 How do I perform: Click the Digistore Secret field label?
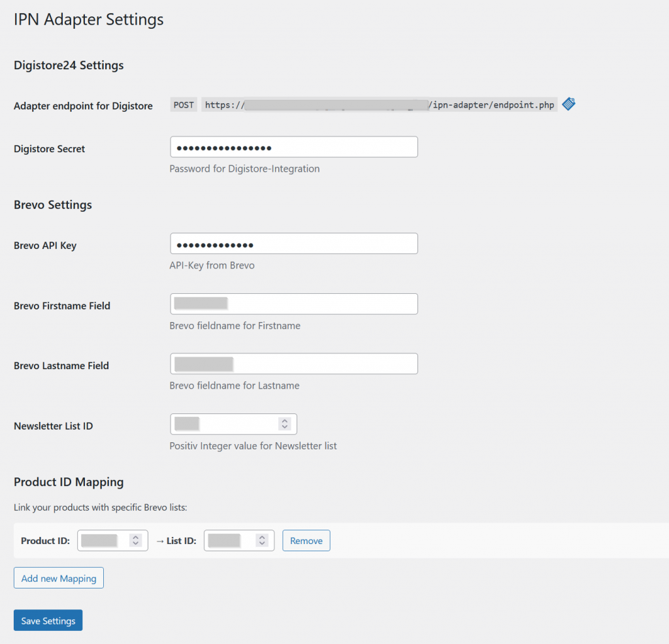(50, 149)
